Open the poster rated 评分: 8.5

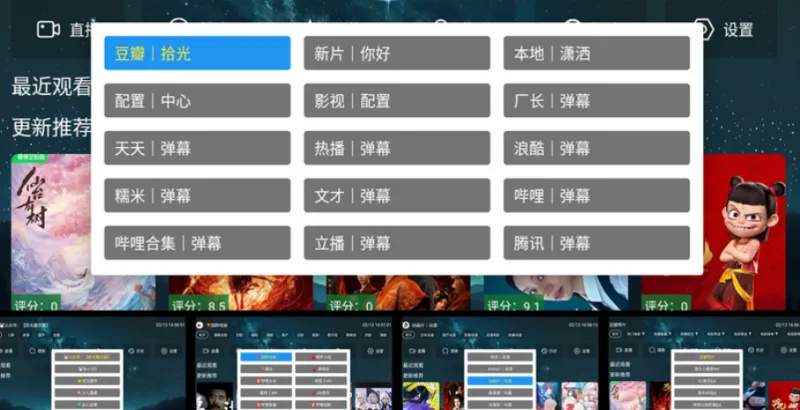pos(240,293)
